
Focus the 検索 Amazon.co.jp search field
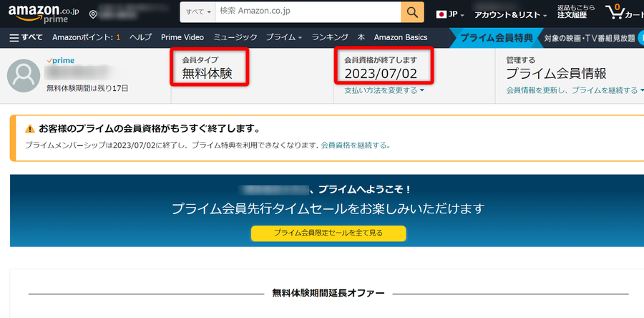coord(308,12)
